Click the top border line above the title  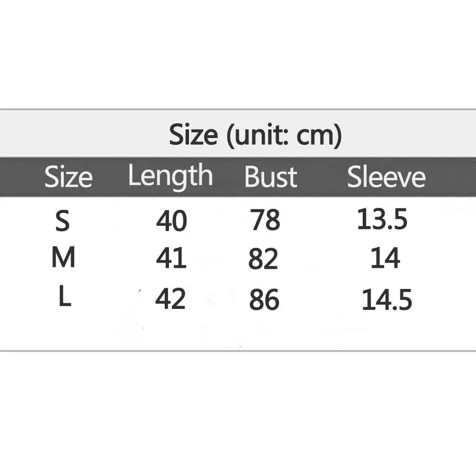click(238, 109)
